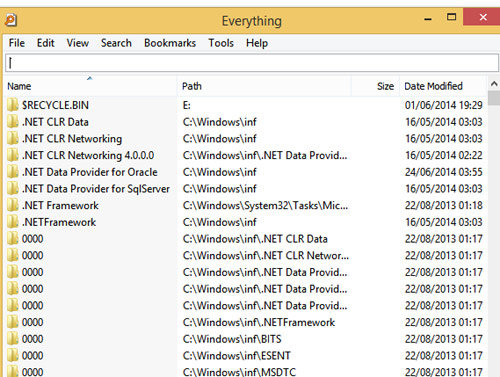Image resolution: width=500 pixels, height=377 pixels.
Task: Select the .NET Data Provider for Oracle entry
Action: click(90, 172)
